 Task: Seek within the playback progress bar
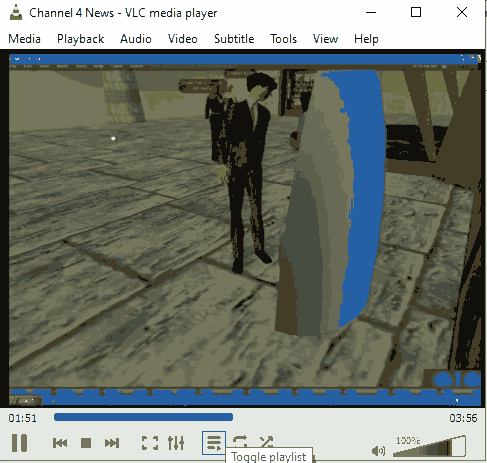(250, 417)
